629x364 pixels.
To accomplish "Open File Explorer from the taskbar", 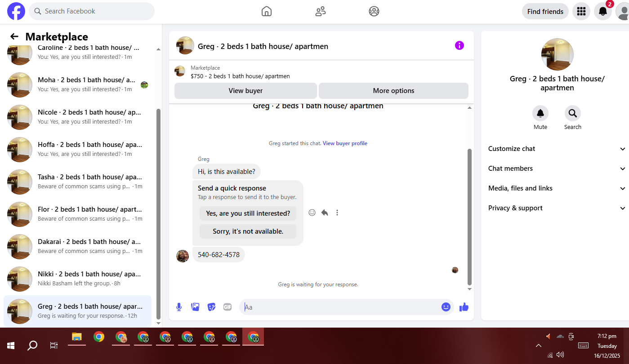I will tap(77, 337).
